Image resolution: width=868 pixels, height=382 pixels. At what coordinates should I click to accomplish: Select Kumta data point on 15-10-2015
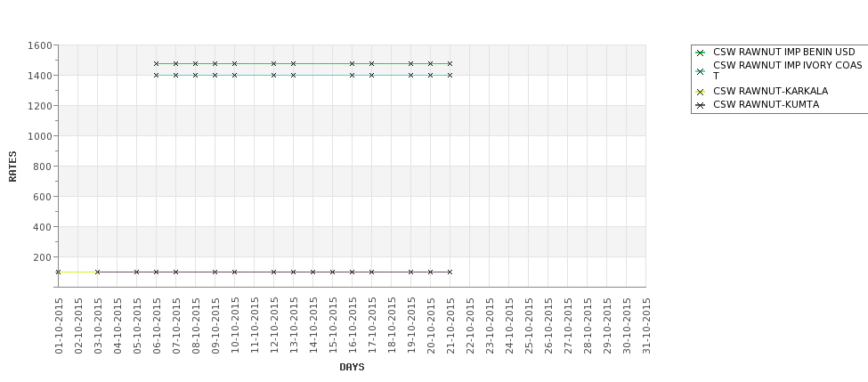(x=332, y=272)
